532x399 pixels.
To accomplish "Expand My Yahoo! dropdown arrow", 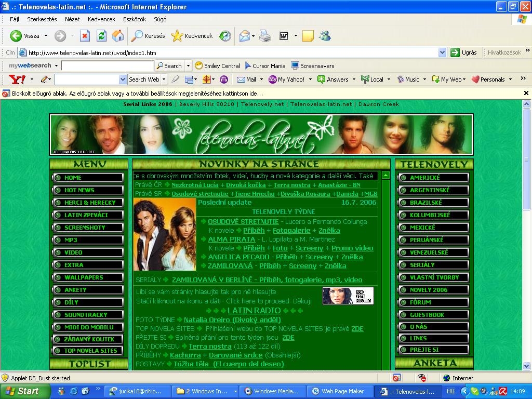I will [310, 79].
